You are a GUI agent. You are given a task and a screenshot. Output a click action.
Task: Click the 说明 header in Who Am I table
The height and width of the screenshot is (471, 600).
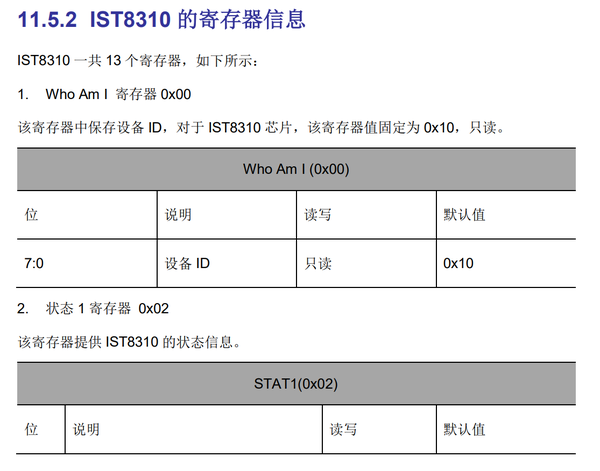click(x=178, y=216)
